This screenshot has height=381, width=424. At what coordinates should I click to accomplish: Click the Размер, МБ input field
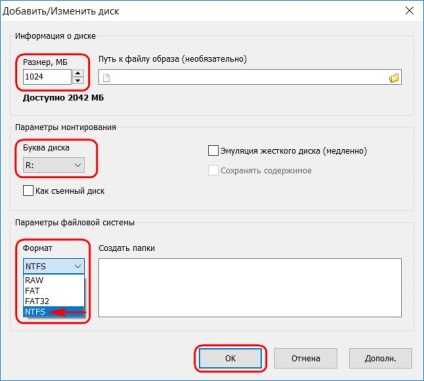click(x=47, y=77)
